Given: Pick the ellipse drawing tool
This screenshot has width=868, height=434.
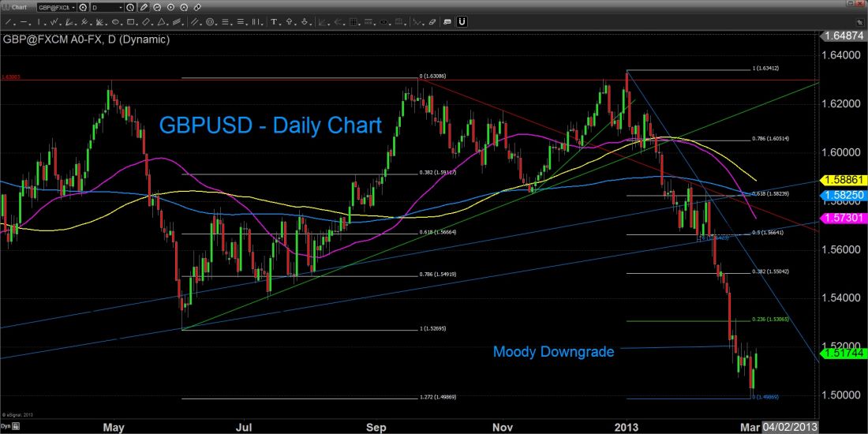Looking at the screenshot, I should [x=115, y=21].
